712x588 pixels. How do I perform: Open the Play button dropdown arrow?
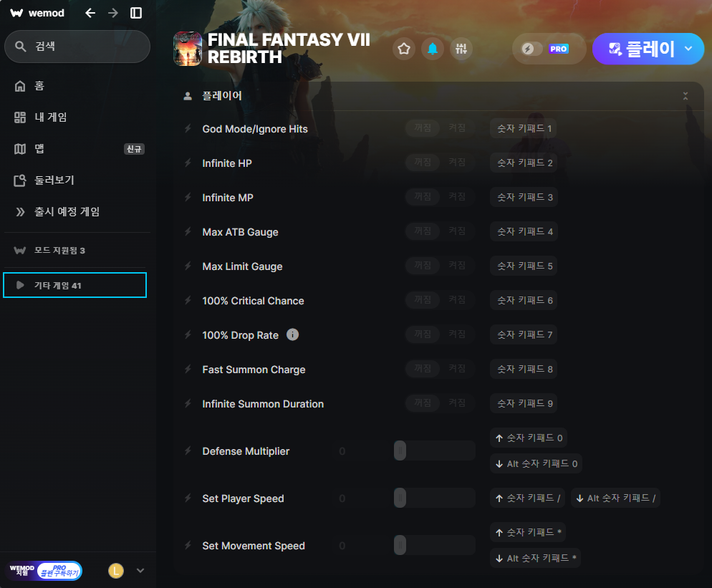(x=689, y=49)
